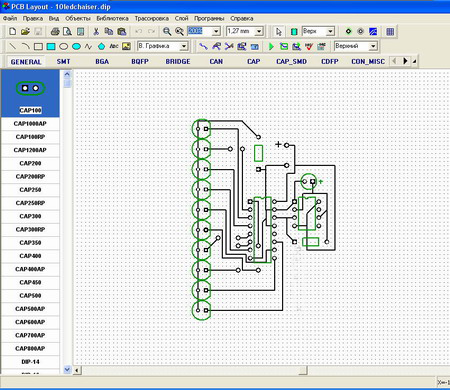Expand the library list arrow
The height and width of the screenshot is (390, 450).
tap(414, 61)
